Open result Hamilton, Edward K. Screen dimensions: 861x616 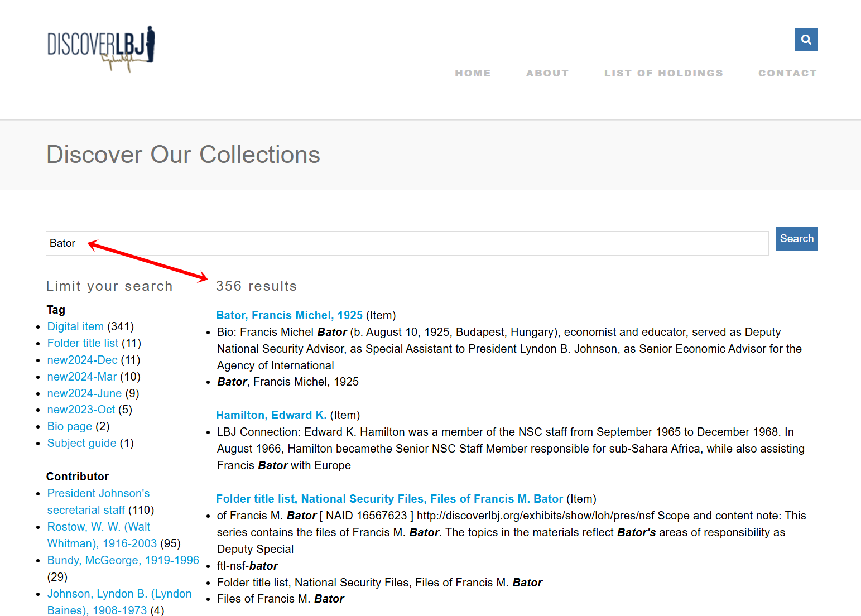coord(271,415)
